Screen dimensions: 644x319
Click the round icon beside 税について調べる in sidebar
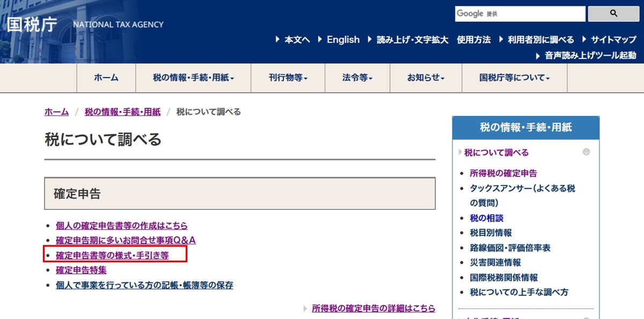[x=586, y=152]
